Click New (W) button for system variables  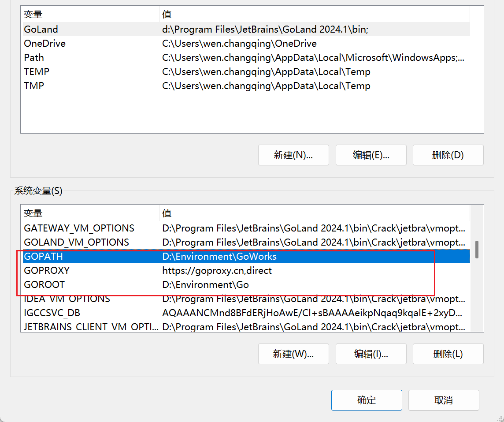293,354
